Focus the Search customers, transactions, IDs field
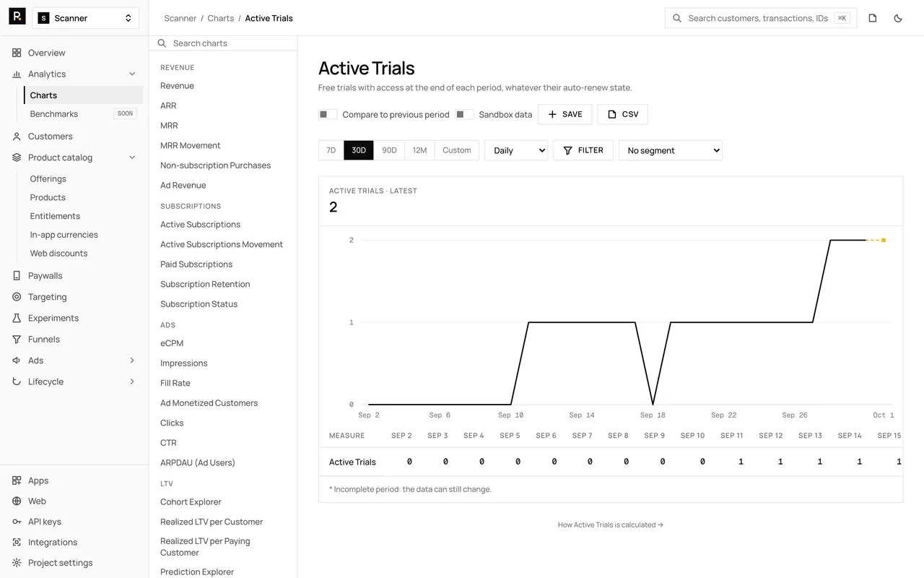The height and width of the screenshot is (578, 924). (x=761, y=18)
